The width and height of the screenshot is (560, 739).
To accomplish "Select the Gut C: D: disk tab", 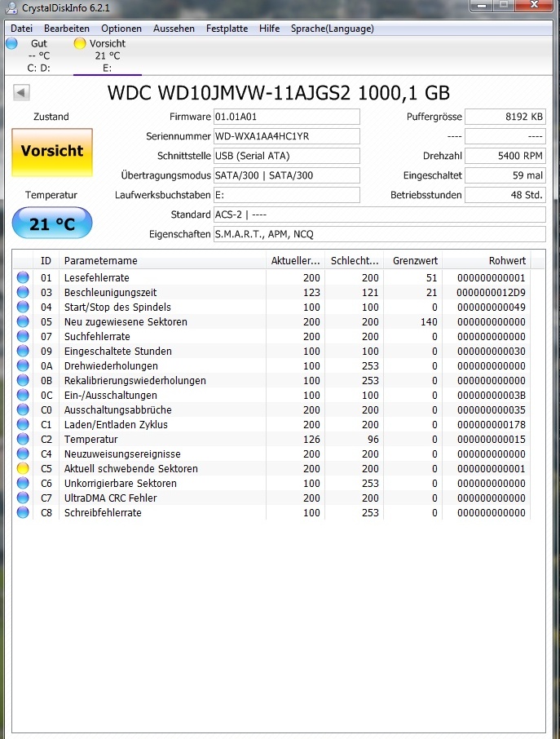I will [x=38, y=55].
